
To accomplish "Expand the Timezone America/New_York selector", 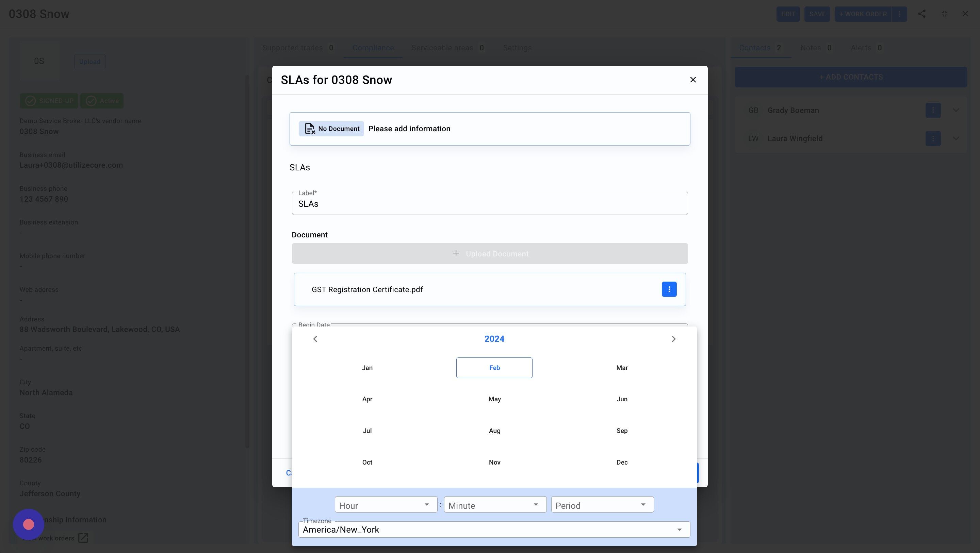I will pos(494,530).
